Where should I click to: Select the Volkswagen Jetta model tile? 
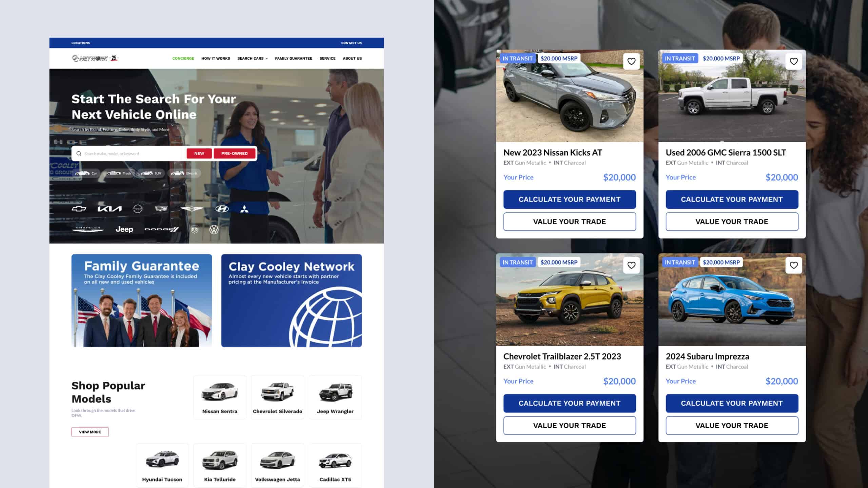pos(277,465)
